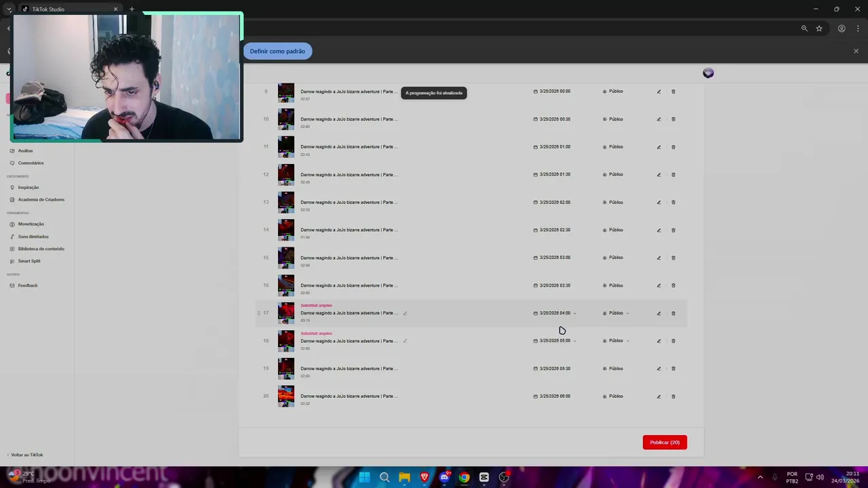The height and width of the screenshot is (488, 868).
Task: Show hidden system tray icons
Action: pos(760,477)
